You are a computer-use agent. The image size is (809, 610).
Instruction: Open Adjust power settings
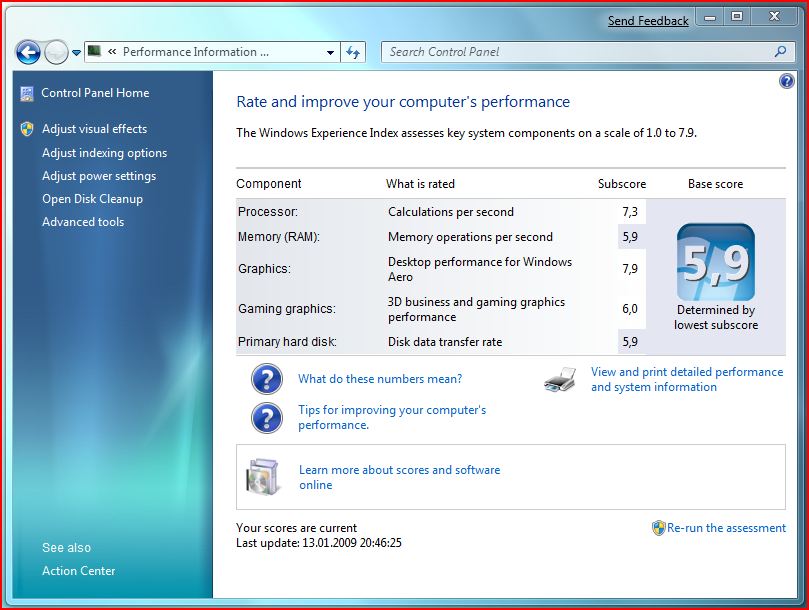pyautogui.click(x=99, y=176)
